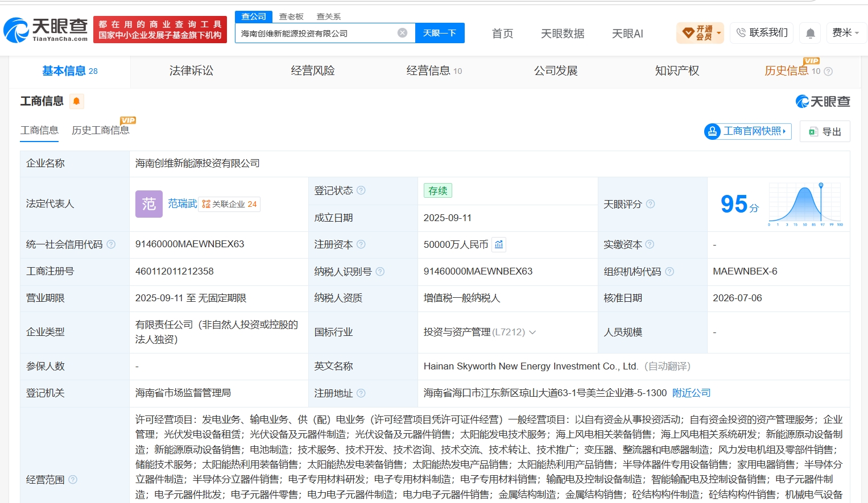
Task: Click help icon beside 经营范围
Action: coord(73,480)
